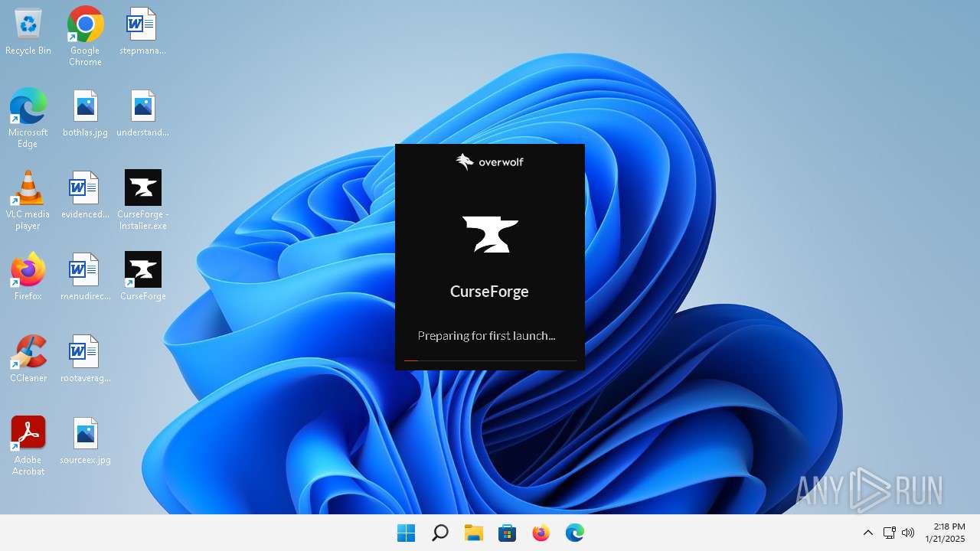Select the CurseForge - Installer.exe file
The image size is (980, 551).
point(142,200)
